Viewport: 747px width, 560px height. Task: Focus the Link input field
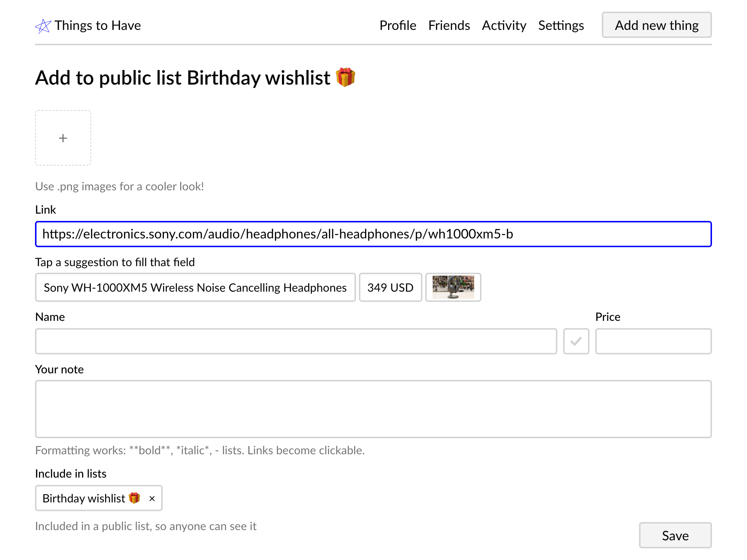[373, 234]
